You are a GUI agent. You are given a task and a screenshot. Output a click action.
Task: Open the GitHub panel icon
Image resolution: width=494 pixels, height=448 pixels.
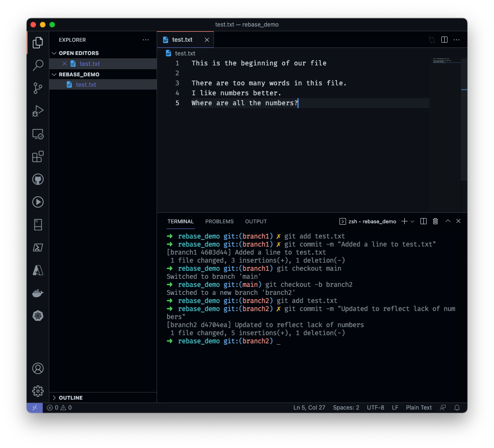[38, 180]
